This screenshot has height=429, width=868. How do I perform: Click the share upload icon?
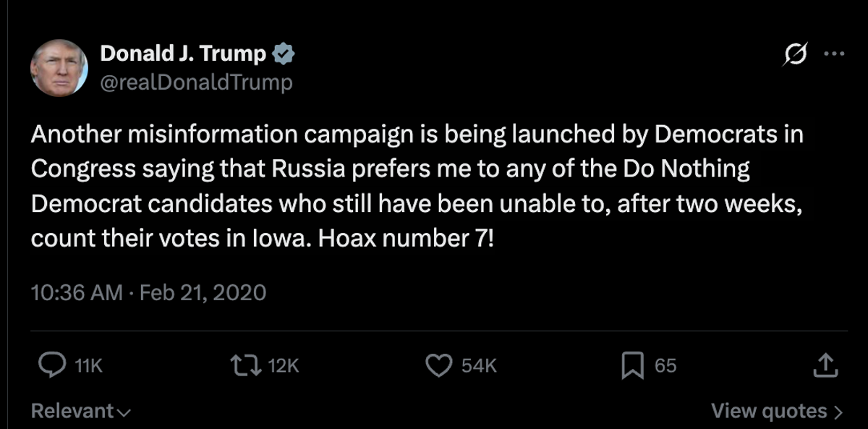click(x=825, y=365)
